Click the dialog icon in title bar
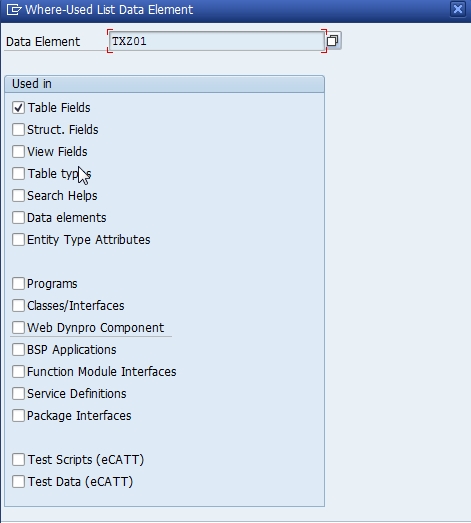The image size is (471, 523). click(x=14, y=9)
